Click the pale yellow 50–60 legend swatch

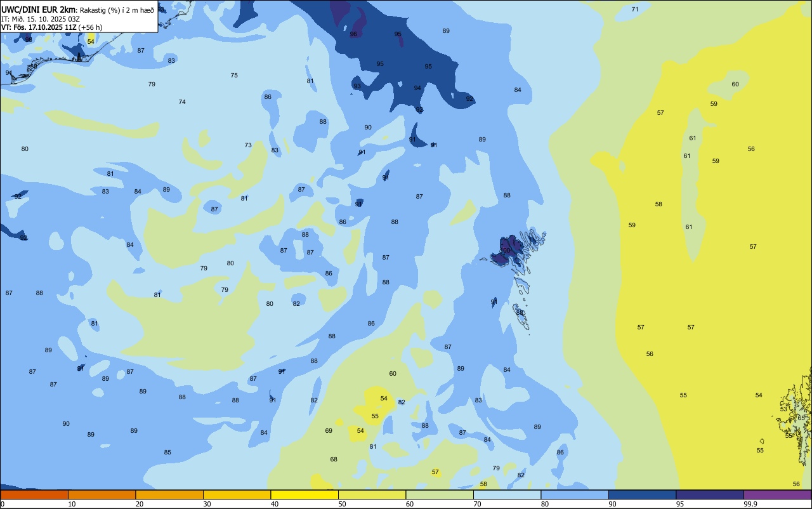(372, 495)
